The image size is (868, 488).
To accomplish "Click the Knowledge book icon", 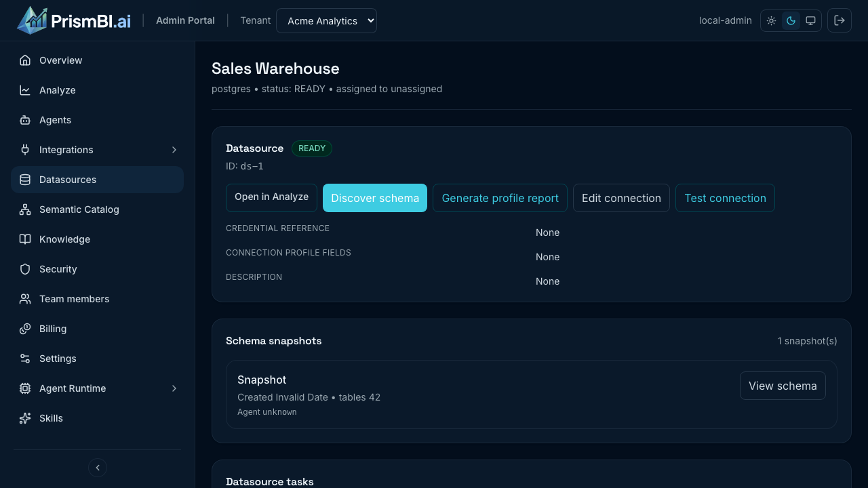I will point(25,239).
